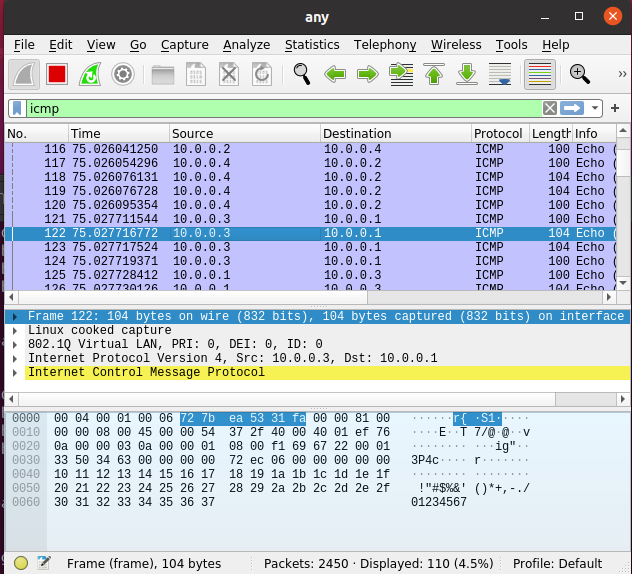This screenshot has width=632, height=574.
Task: Expand the 802.1Q Virtual LAN row
Action: click(14, 344)
